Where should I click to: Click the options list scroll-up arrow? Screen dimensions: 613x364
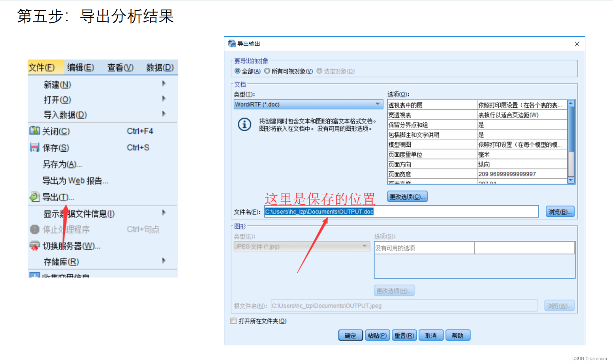pyautogui.click(x=571, y=103)
